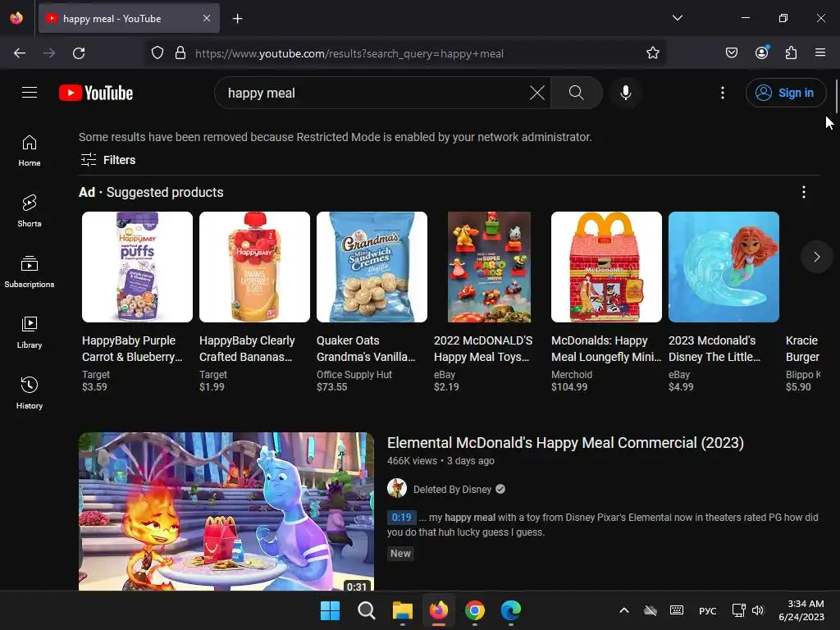Image resolution: width=840 pixels, height=630 pixels.
Task: Open Deleted By Disney channel avatar
Action: (x=397, y=489)
